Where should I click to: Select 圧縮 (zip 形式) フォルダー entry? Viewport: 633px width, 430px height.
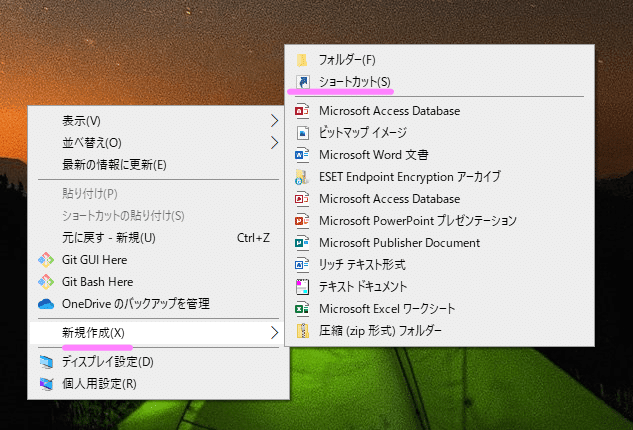(440, 331)
